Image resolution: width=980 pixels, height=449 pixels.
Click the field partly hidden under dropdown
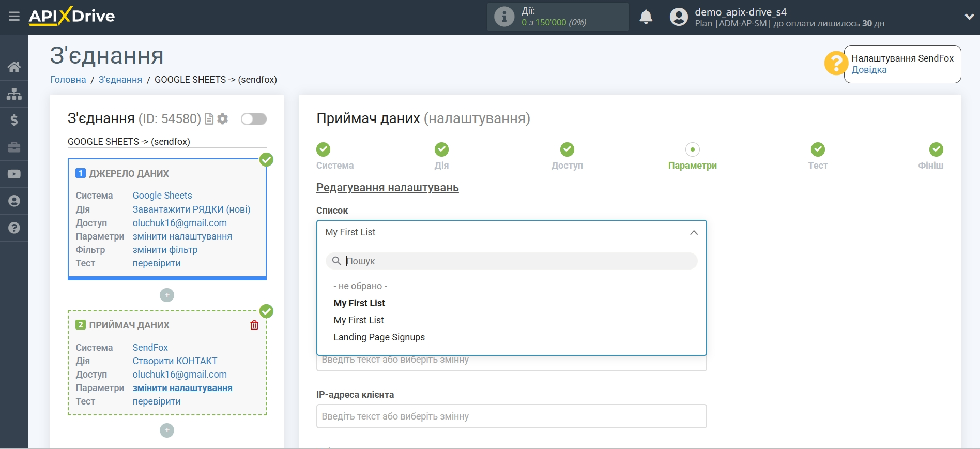point(511,363)
